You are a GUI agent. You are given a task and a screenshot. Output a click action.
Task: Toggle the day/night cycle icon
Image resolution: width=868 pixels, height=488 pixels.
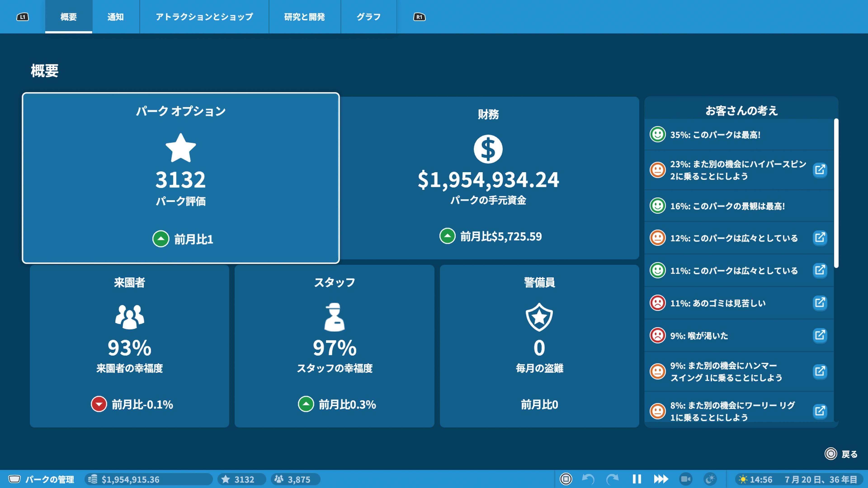click(710, 479)
